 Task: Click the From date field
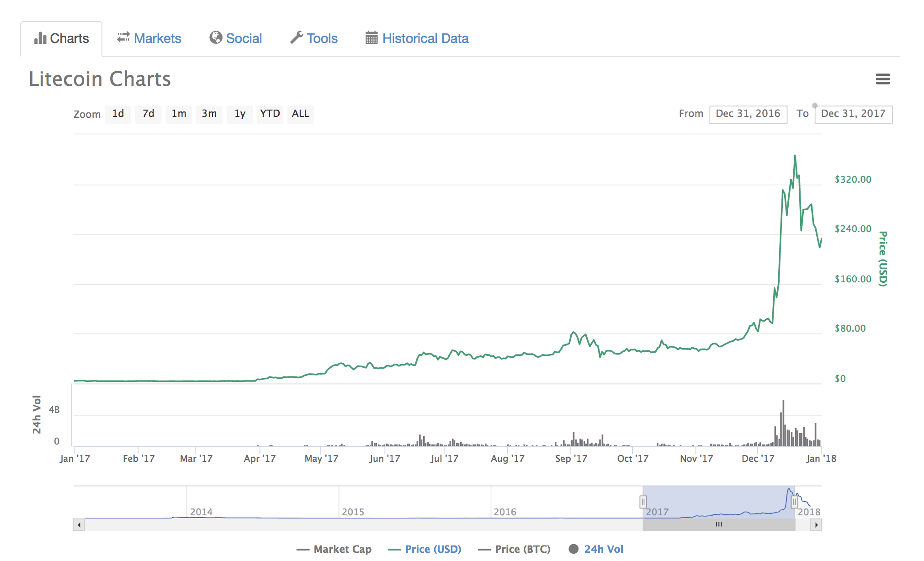pyautogui.click(x=748, y=114)
